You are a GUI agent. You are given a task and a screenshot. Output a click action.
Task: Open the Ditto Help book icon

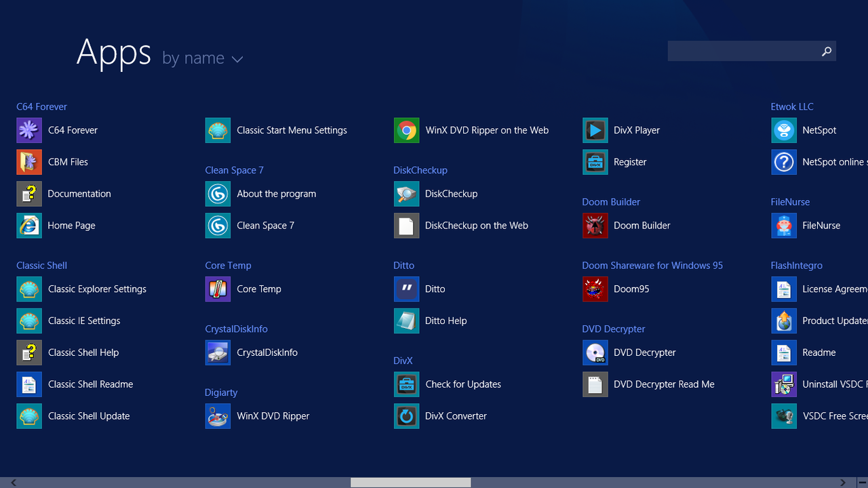point(406,321)
